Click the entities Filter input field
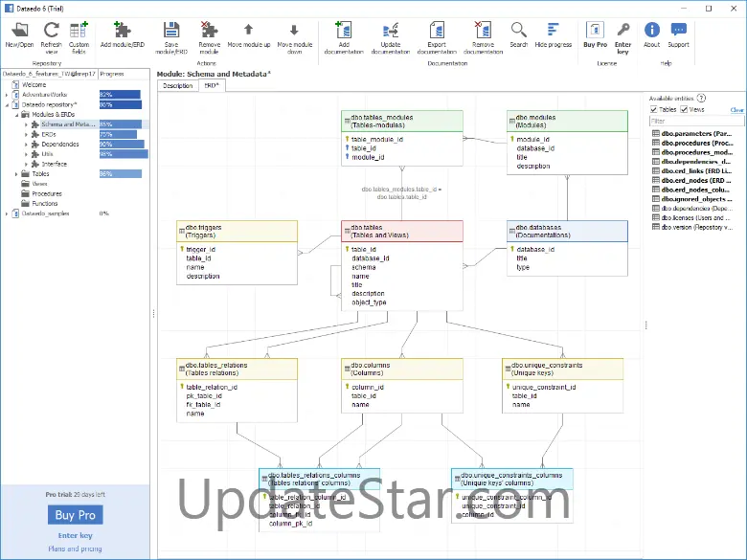The height and width of the screenshot is (560, 747). tap(696, 121)
